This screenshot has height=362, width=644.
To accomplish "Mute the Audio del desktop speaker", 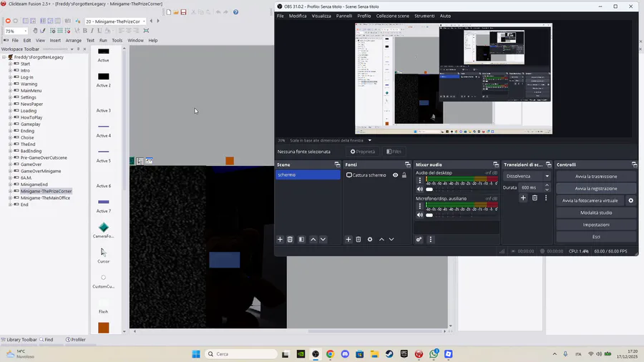I will click(420, 189).
